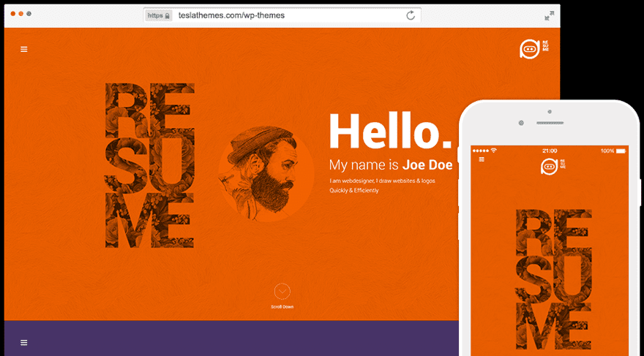Click the fullscreen arrows icon in browser corner
The width and height of the screenshot is (644, 356).
(549, 15)
